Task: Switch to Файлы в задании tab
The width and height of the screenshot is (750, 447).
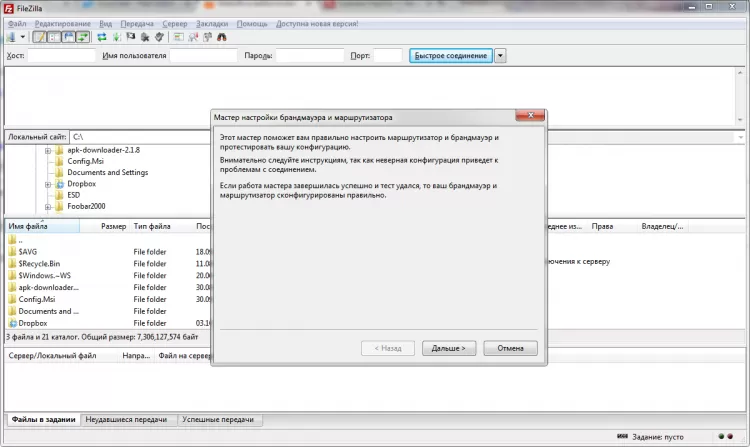Action: [44, 419]
